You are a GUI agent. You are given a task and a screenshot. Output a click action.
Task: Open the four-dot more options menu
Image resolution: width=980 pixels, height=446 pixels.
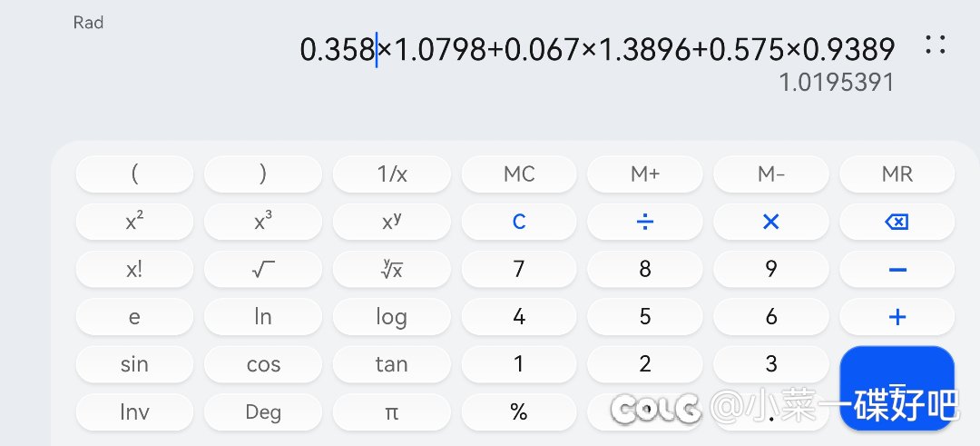click(x=935, y=45)
